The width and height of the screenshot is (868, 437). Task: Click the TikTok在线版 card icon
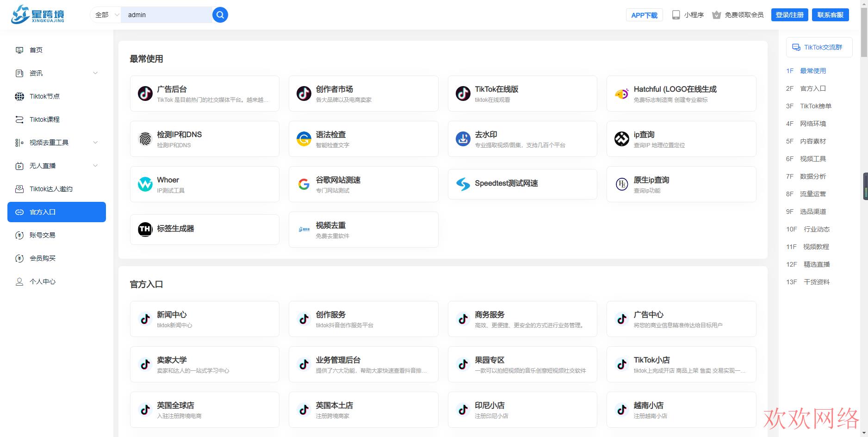[463, 94]
